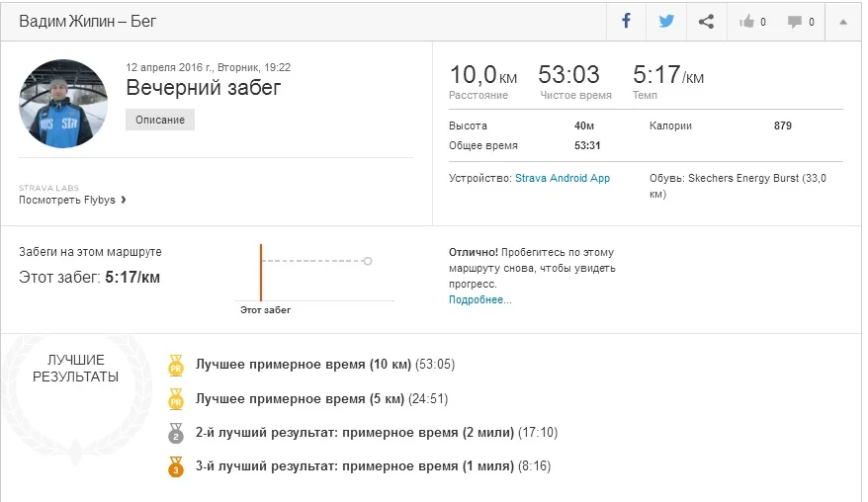
Task: Select the Этот забег marker on chart
Action: pos(261,272)
